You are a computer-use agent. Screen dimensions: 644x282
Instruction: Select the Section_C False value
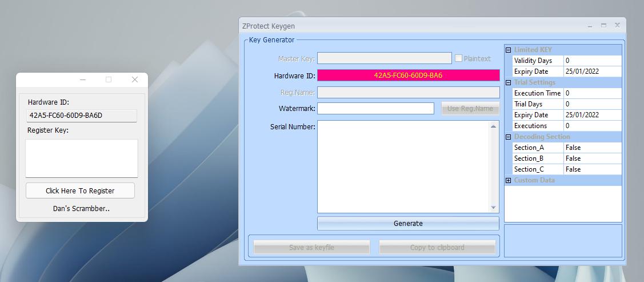[x=592, y=169]
